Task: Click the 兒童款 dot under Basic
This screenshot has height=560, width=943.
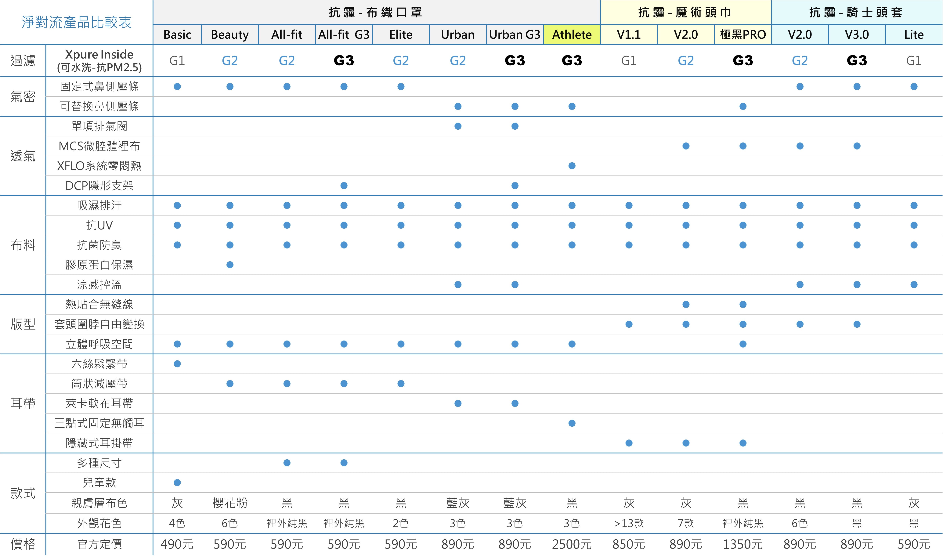Action: pyautogui.click(x=177, y=483)
